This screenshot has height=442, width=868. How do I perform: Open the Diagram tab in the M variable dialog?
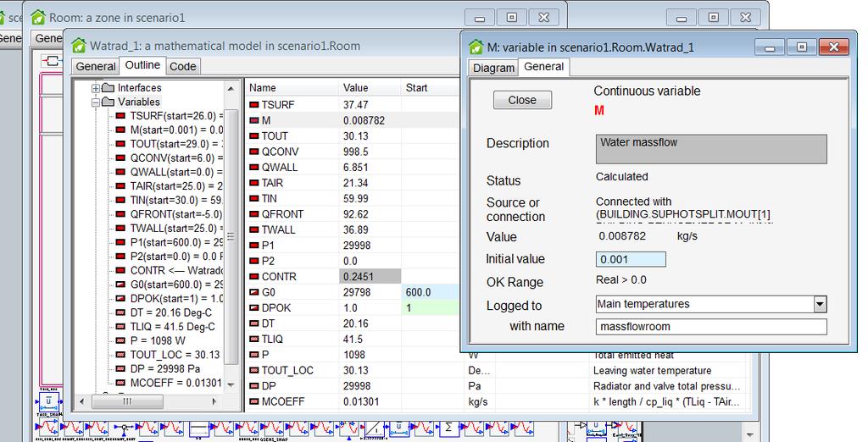[494, 68]
